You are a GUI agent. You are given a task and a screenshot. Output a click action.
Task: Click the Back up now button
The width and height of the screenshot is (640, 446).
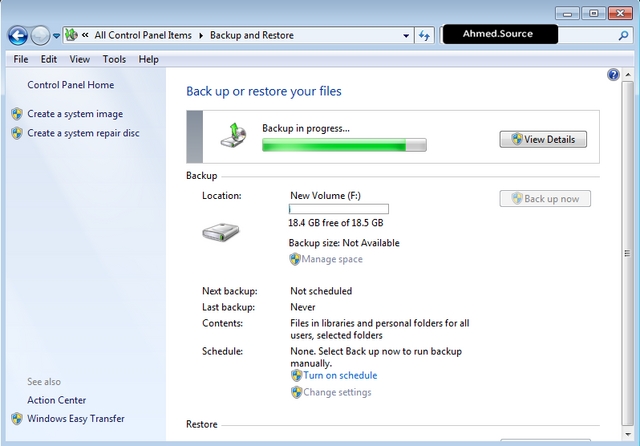pyautogui.click(x=545, y=199)
